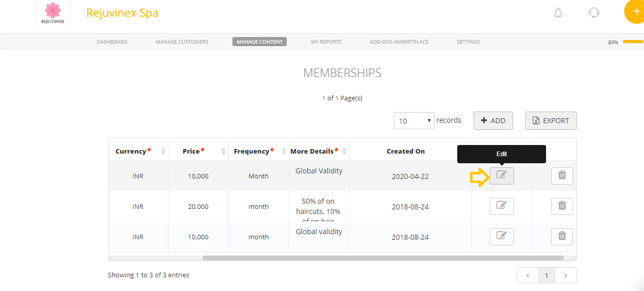The width and height of the screenshot is (644, 291).
Task: Open My Reports menu
Action: pos(326,42)
